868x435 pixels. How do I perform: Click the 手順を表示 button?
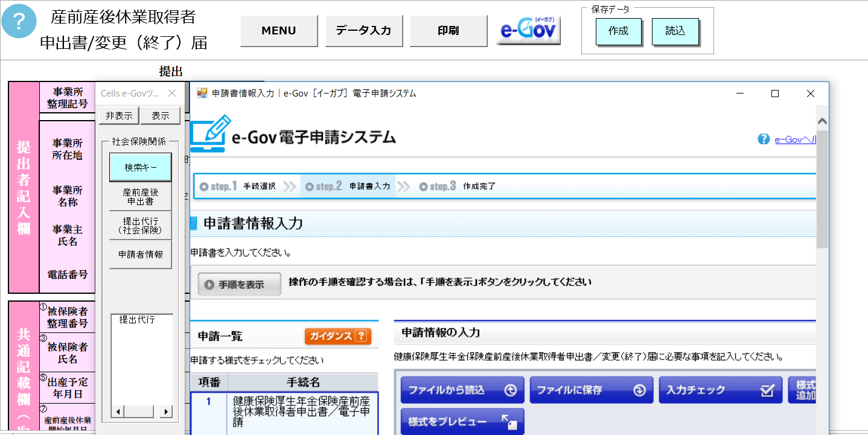click(240, 284)
